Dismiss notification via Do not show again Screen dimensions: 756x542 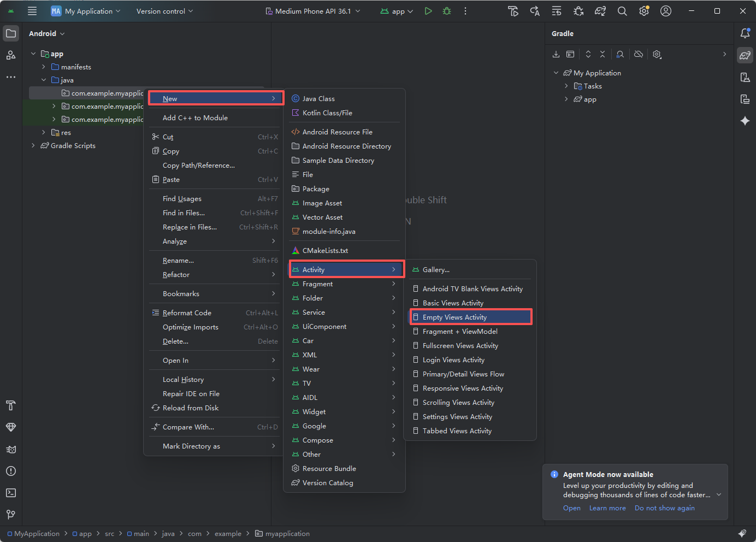point(664,508)
